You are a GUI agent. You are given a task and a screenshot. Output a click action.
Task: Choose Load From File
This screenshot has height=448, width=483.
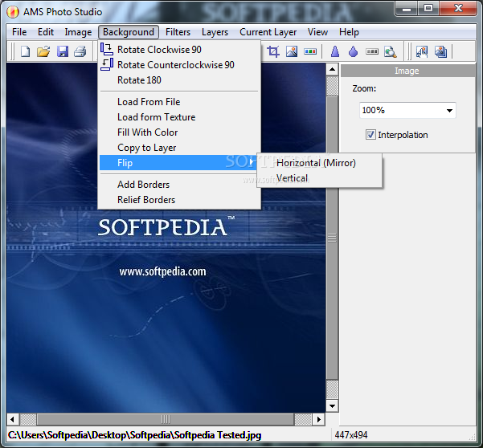[179, 101]
